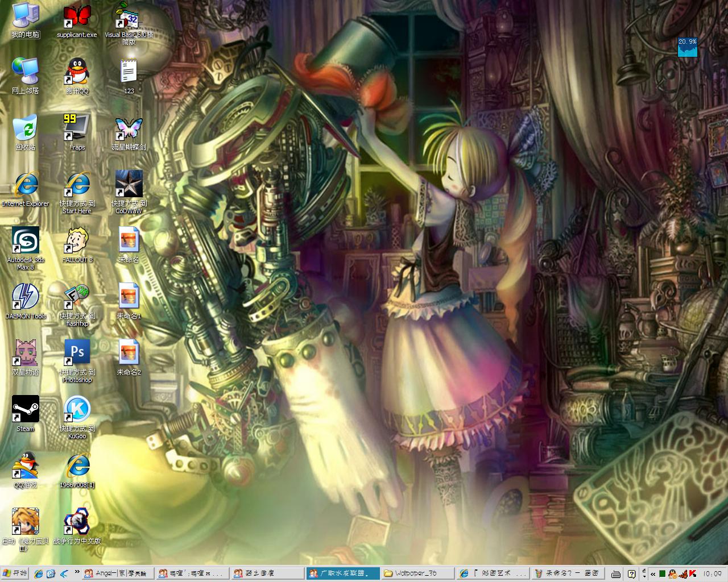The image size is (728, 582).
Task: Open Internet Explorer desktop icon
Action: coord(26,189)
